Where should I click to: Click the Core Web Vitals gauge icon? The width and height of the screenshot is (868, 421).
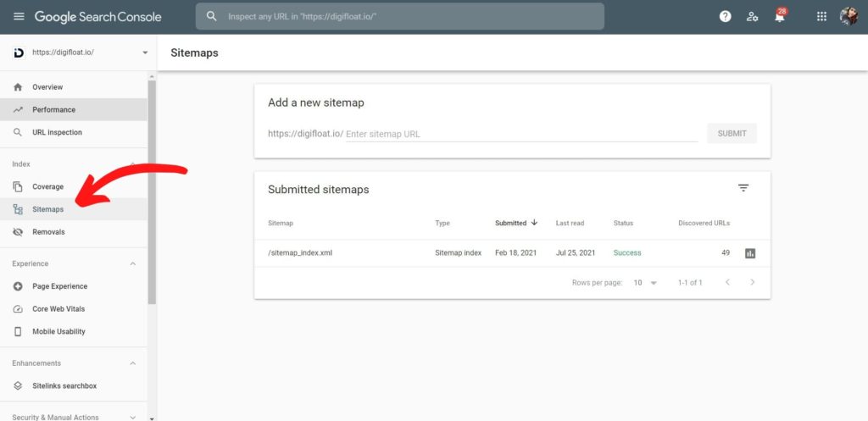click(18, 308)
